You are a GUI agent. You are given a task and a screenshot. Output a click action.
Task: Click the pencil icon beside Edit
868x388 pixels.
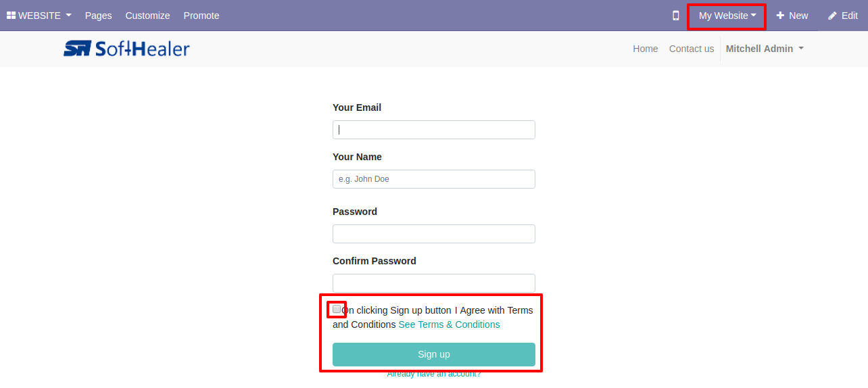coord(832,16)
